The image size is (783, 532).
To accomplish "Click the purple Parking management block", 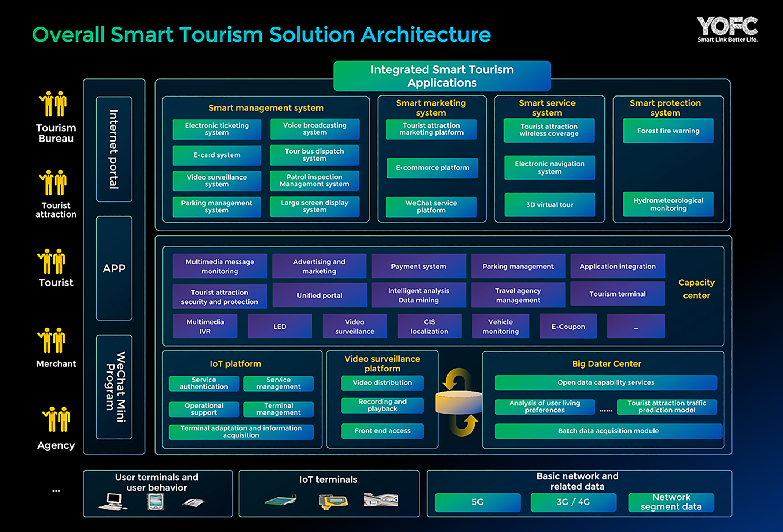I will point(518,266).
